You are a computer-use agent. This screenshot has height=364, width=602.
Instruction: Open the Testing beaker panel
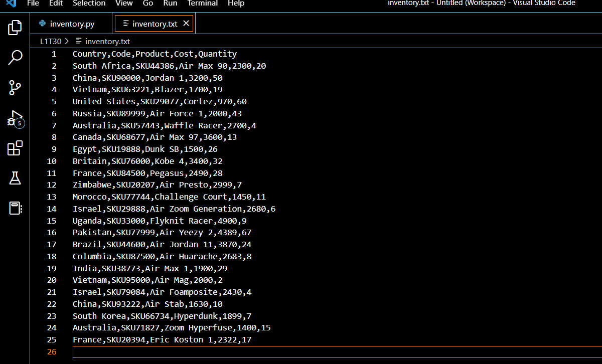(x=15, y=178)
